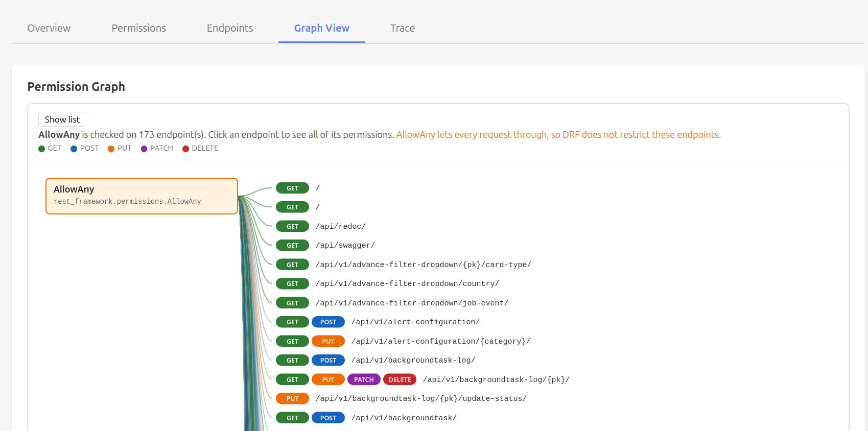The image size is (868, 431).
Task: Select the AllowAny permission node
Action: pyautogui.click(x=142, y=196)
